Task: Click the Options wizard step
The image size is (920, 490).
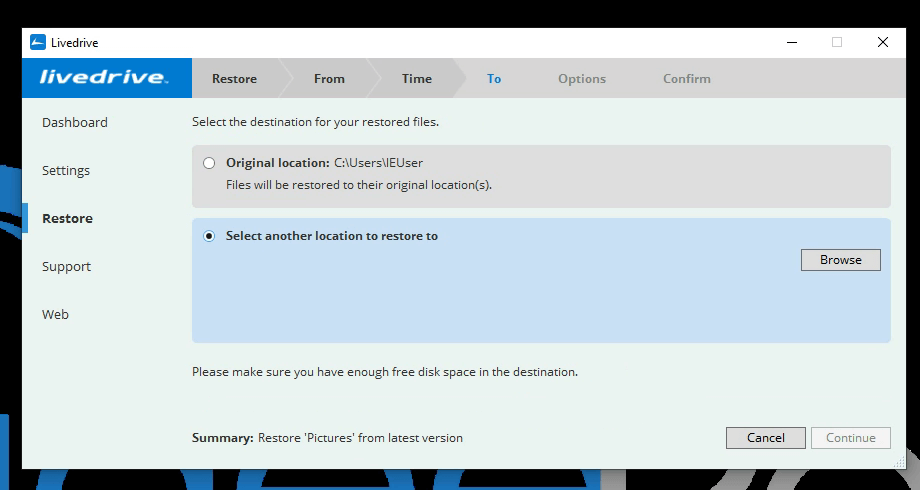Action: point(582,79)
